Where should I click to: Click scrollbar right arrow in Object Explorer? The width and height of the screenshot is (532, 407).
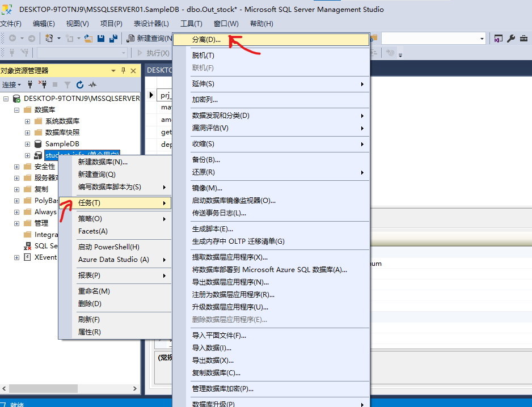tap(134, 388)
